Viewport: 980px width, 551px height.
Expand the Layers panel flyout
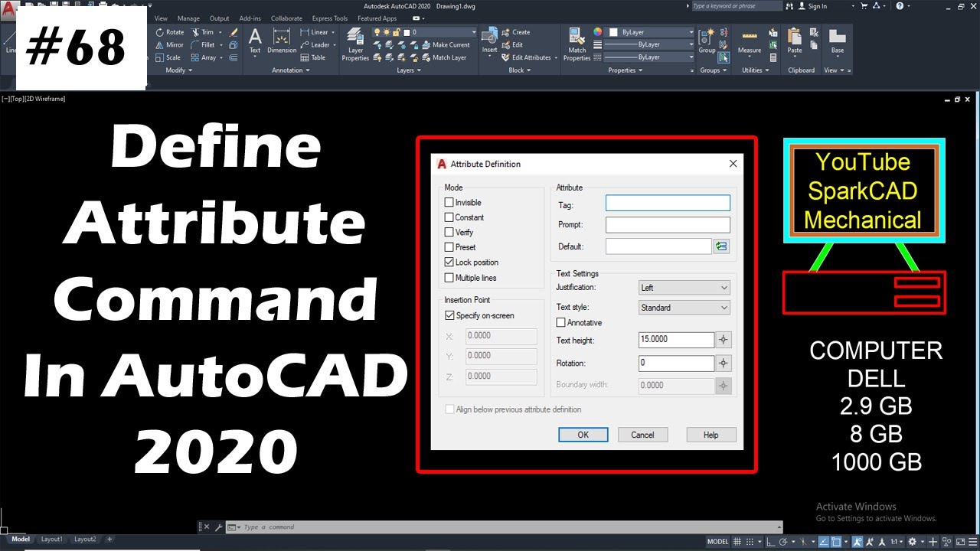[408, 70]
